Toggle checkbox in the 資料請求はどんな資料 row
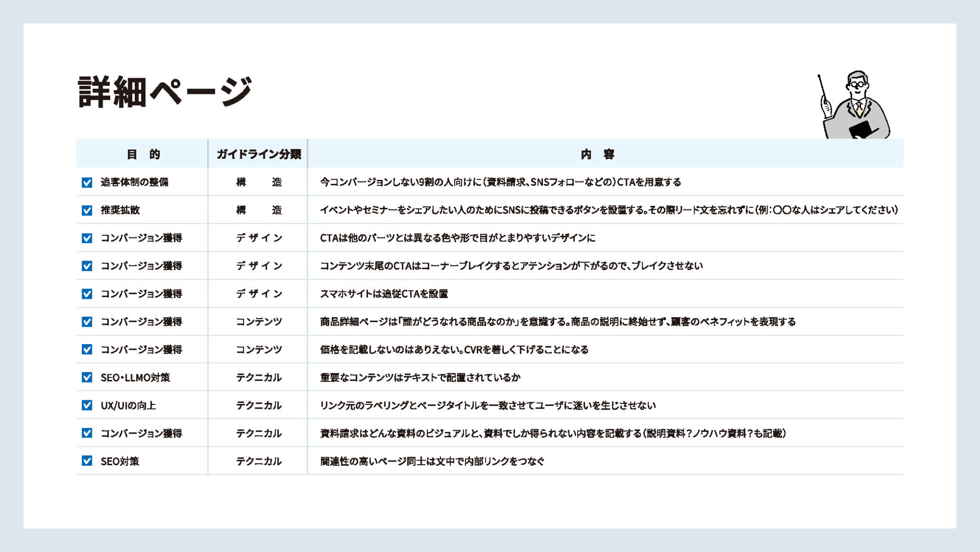This screenshot has width=980, height=552. 87,433
